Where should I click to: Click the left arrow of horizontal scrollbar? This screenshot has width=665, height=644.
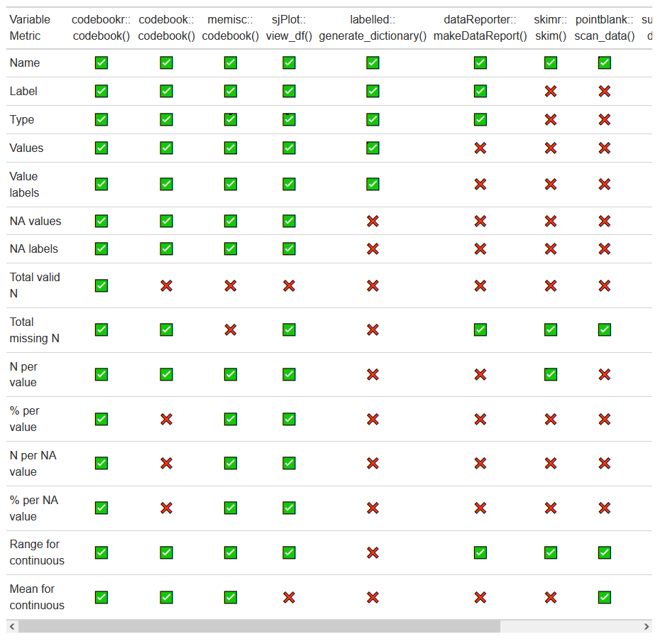pyautogui.click(x=12, y=627)
